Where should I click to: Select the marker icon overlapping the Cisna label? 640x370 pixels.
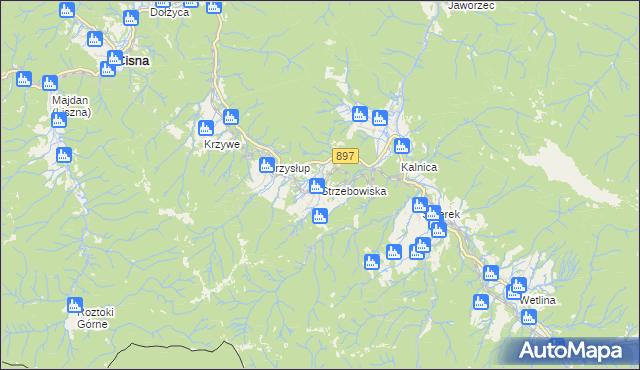tap(115, 58)
